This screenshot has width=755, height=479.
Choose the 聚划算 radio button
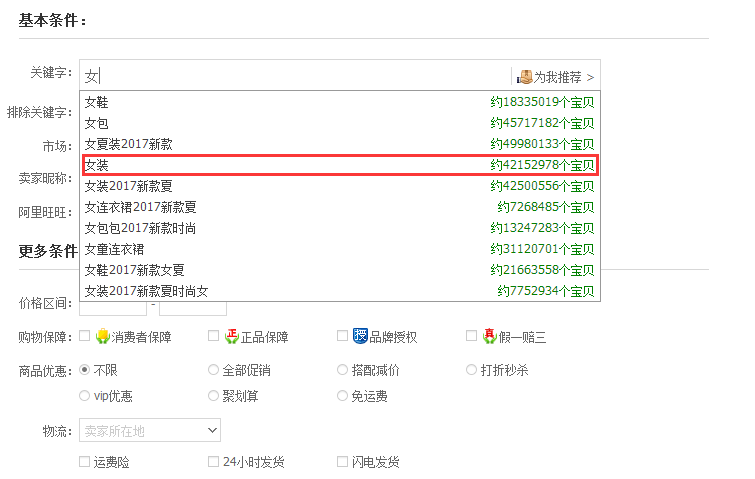pyautogui.click(x=214, y=396)
